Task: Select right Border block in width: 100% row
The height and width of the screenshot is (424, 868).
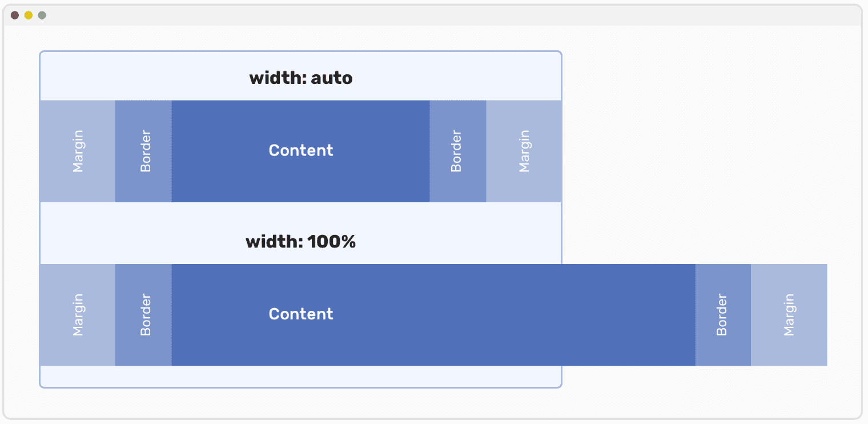Action: point(722,315)
